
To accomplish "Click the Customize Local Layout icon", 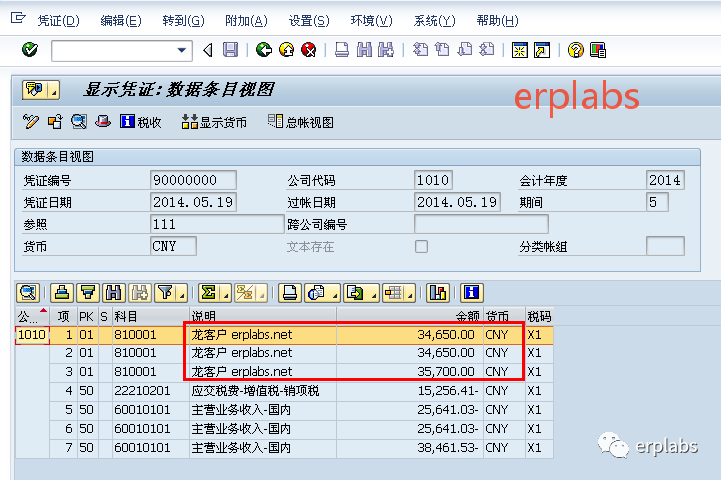I will 598,50.
